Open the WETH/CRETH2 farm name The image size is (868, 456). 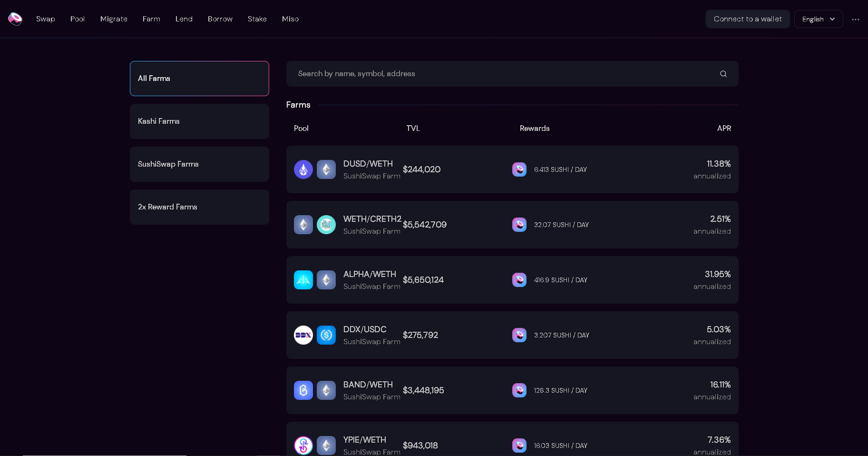point(372,219)
